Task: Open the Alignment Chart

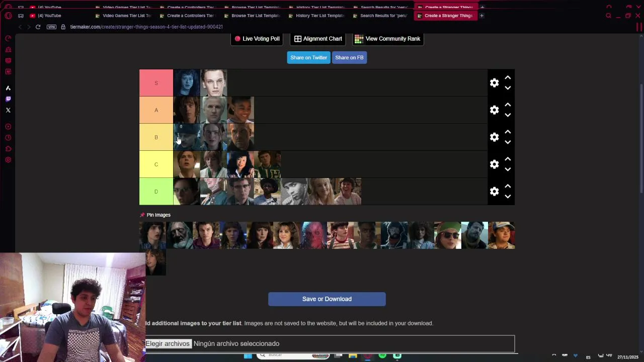Action: click(x=318, y=39)
